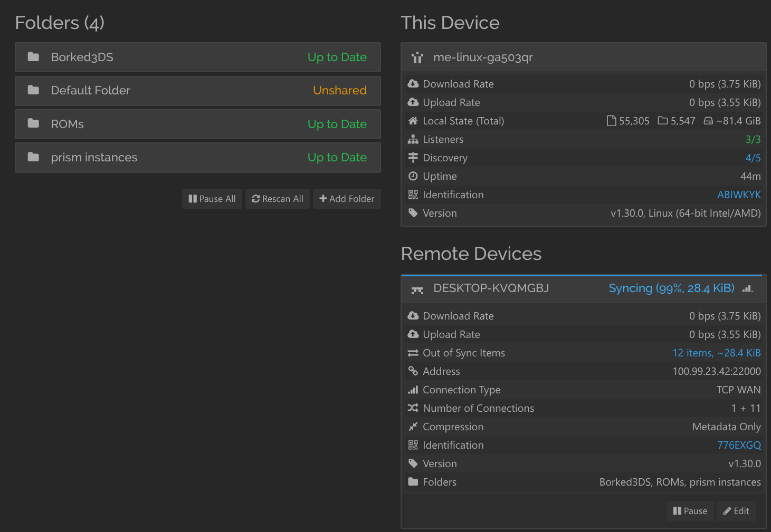This screenshot has width=771, height=532.
Task: Collapse the DESKTOP-KVQMGBJ device panel
Action: click(584, 289)
